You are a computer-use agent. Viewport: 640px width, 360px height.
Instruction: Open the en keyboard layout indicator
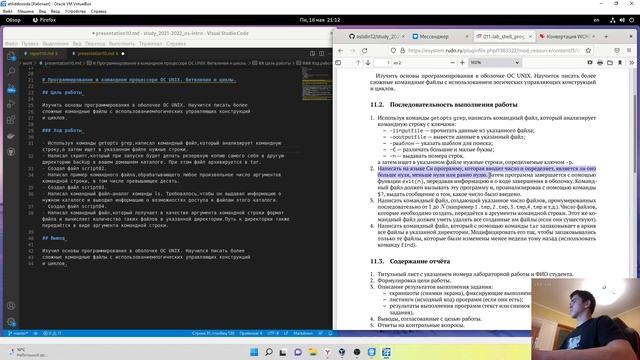pyautogui.click(x=596, y=20)
